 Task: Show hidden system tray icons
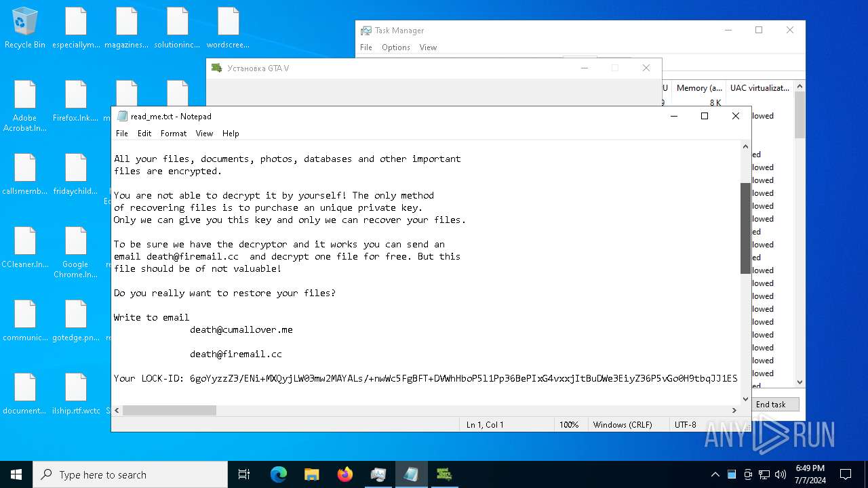715,474
